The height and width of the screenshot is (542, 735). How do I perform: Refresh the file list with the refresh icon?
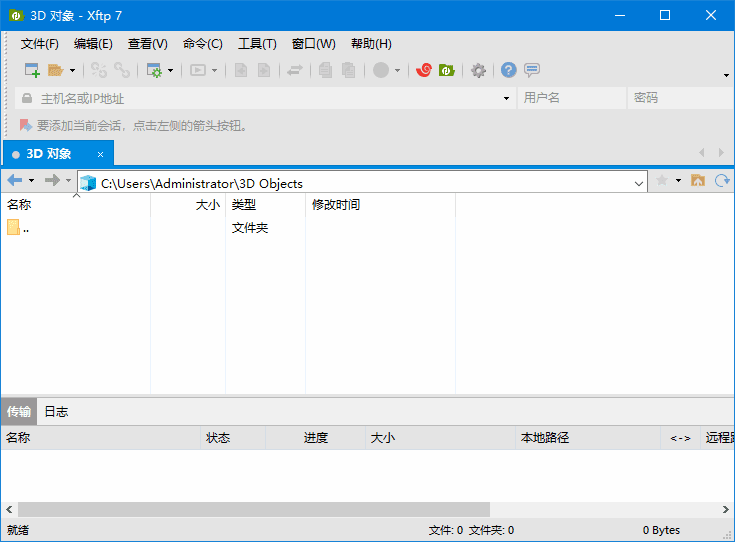[722, 181]
